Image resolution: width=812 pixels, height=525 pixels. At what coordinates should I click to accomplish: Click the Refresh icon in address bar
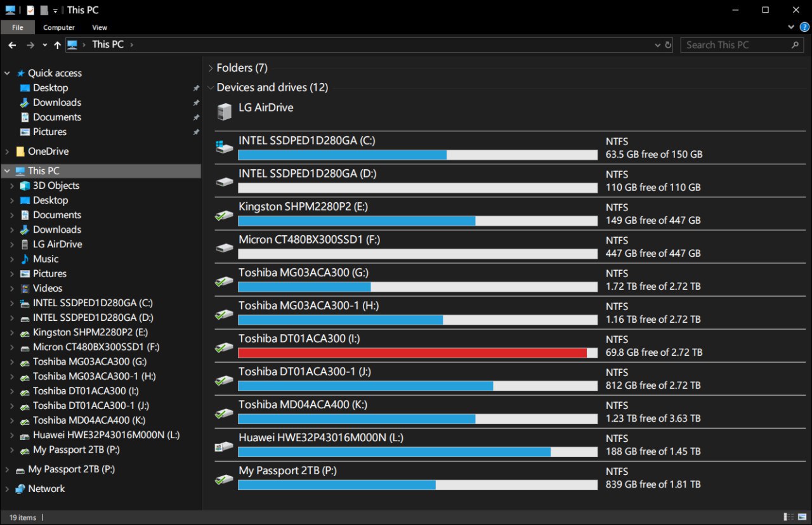[x=668, y=45]
